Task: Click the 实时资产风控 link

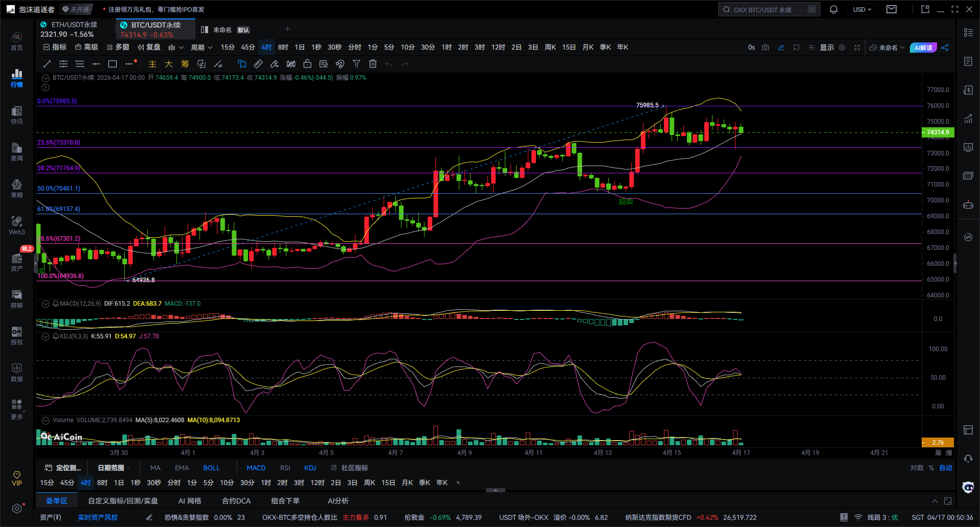Action: (x=98, y=517)
